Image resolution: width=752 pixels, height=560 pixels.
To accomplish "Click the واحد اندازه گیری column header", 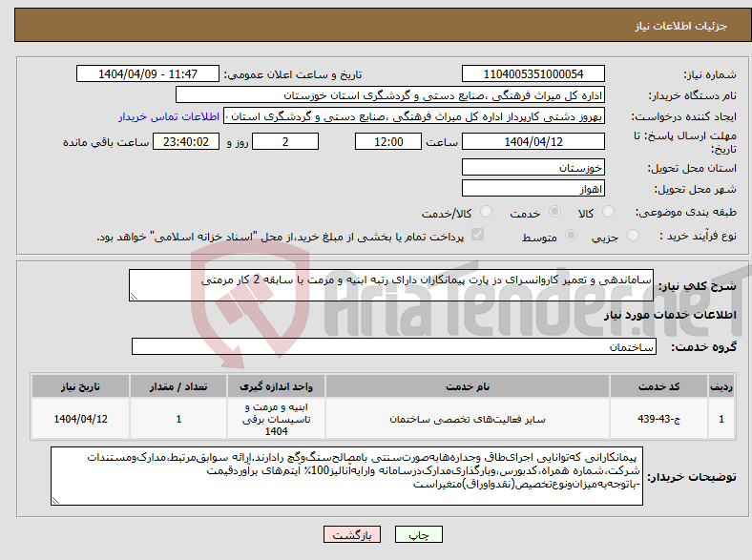I will [276, 386].
